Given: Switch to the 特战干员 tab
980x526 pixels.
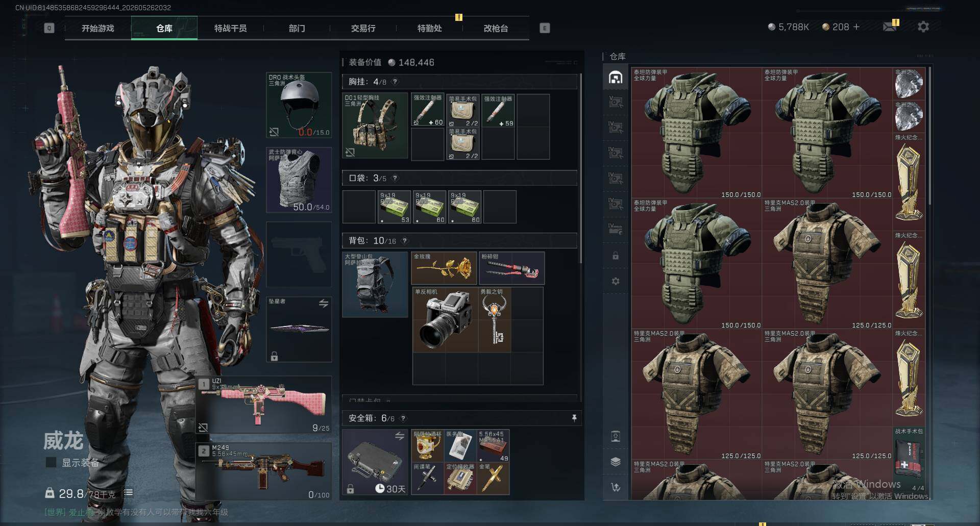Looking at the screenshot, I should [230, 28].
